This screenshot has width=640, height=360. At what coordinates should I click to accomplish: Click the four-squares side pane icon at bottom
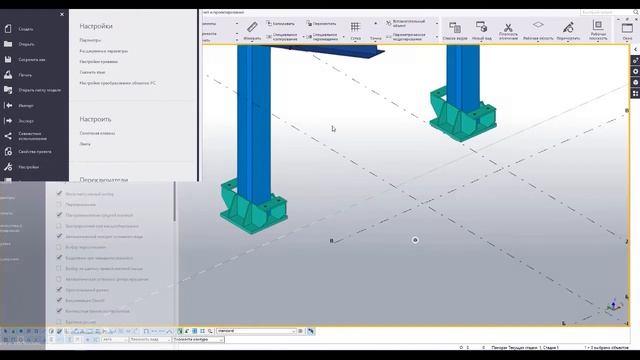tap(636, 93)
